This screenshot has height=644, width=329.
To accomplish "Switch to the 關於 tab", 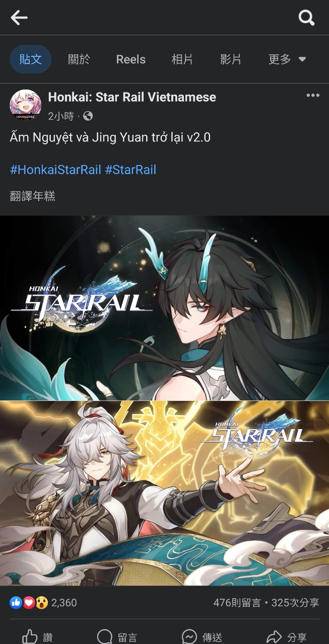I will 79,59.
